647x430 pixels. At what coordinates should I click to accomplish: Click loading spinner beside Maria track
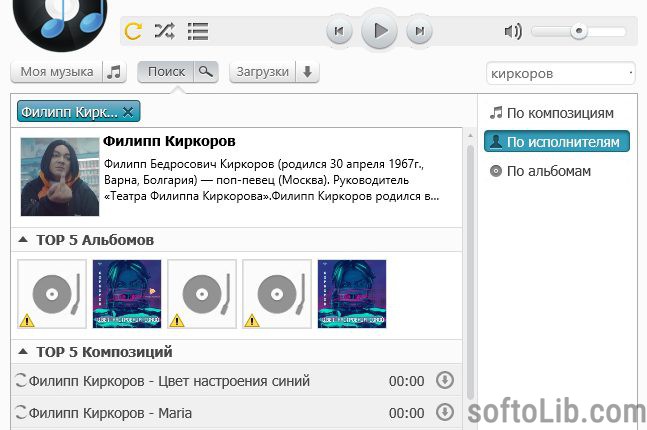point(21,412)
